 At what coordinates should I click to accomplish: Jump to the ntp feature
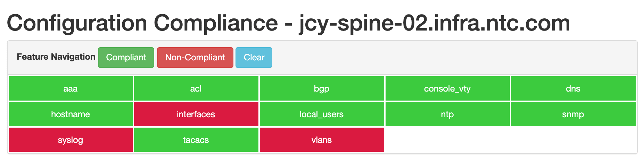(x=448, y=114)
